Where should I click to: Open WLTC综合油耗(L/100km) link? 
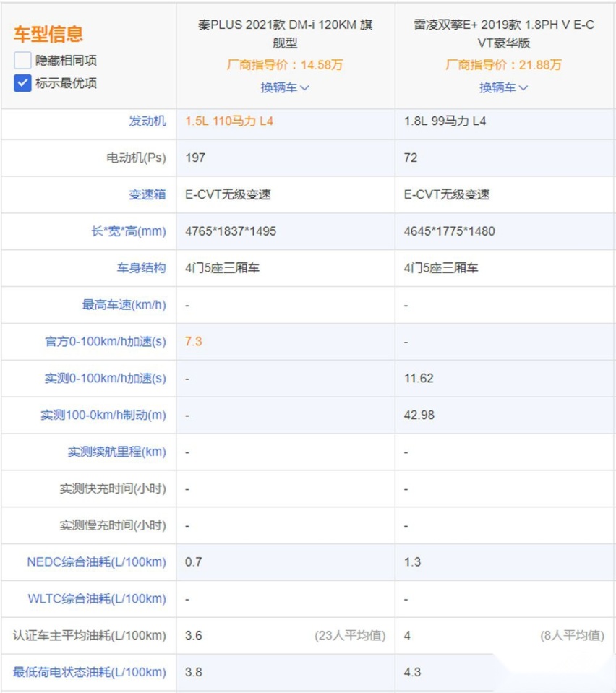click(97, 598)
